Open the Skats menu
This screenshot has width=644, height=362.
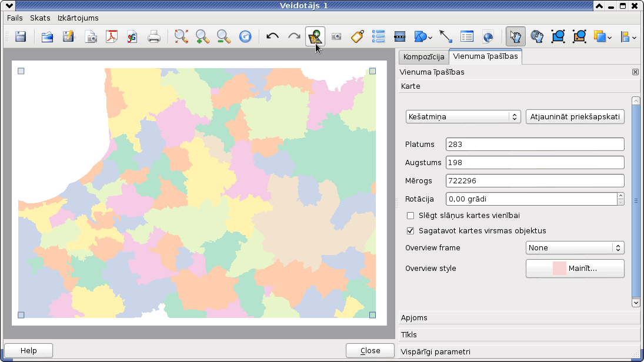[40, 18]
